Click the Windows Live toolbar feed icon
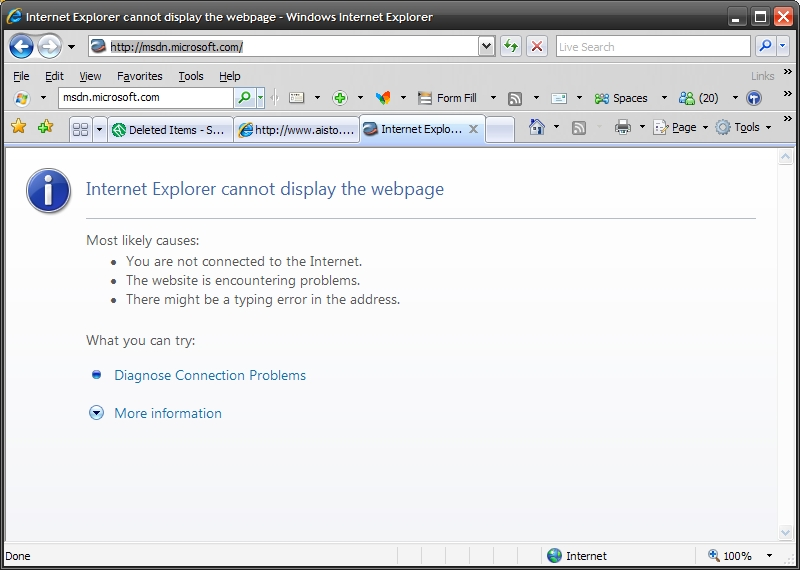This screenshot has width=800, height=570. pyautogui.click(x=515, y=98)
